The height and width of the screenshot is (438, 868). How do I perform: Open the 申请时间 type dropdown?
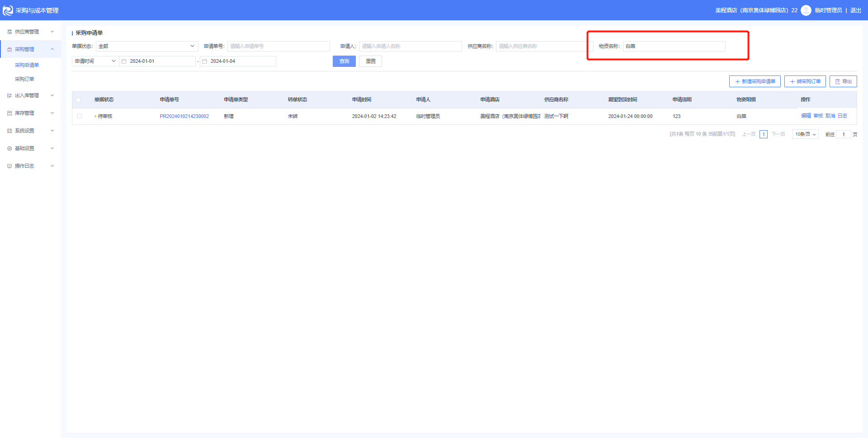coord(95,61)
